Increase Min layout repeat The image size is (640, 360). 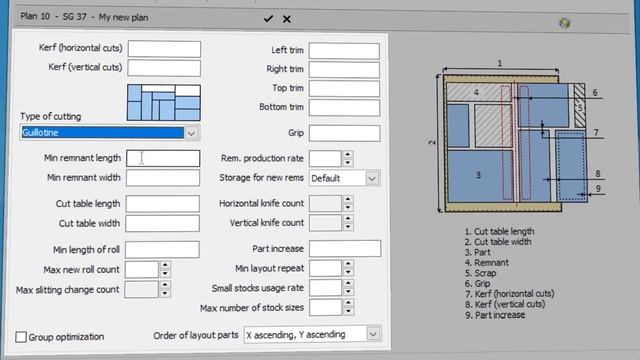(x=348, y=264)
